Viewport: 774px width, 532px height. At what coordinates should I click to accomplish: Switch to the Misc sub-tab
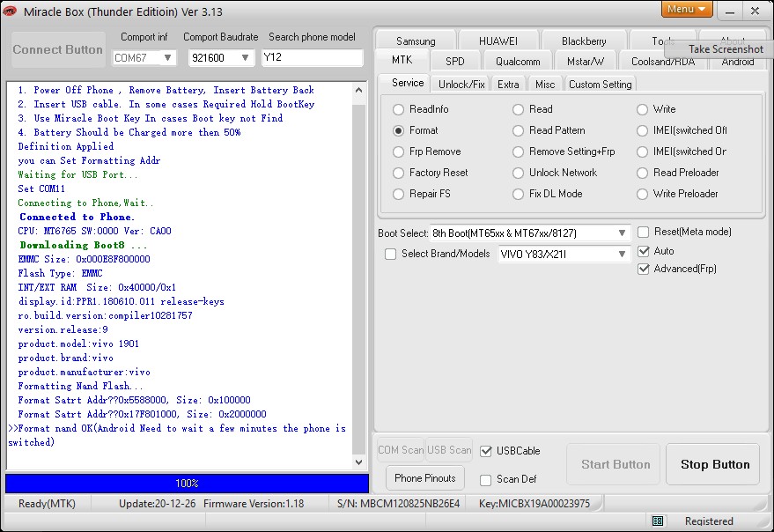click(545, 85)
